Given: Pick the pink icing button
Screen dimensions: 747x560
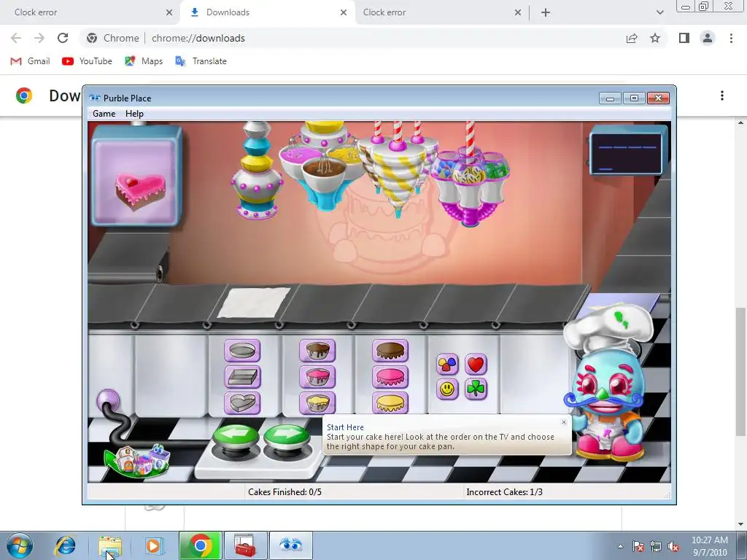Looking at the screenshot, I should pos(390,377).
